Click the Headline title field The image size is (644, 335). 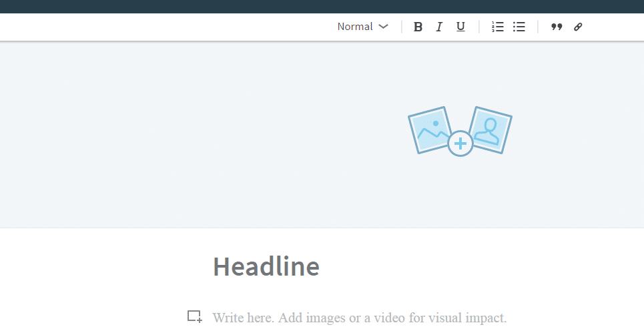coord(266,266)
